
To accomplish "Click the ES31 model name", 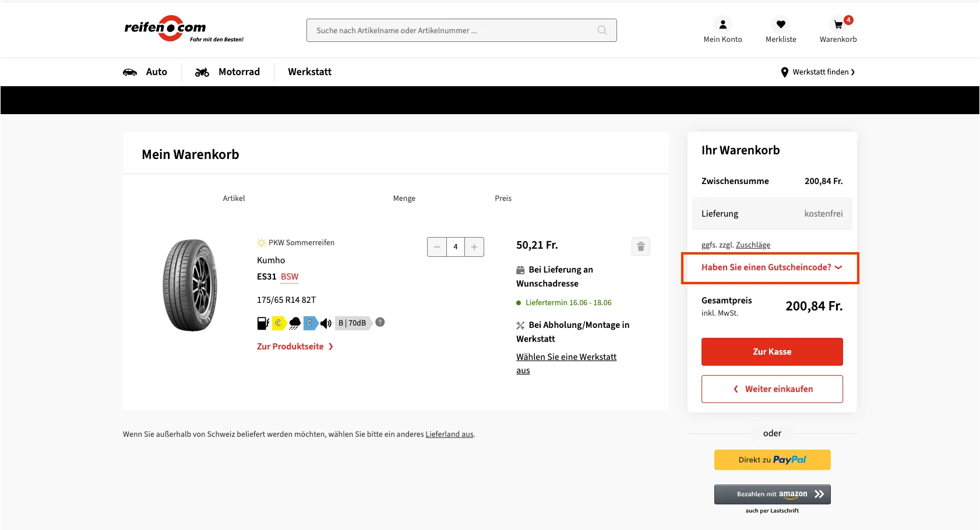I will tap(266, 277).
